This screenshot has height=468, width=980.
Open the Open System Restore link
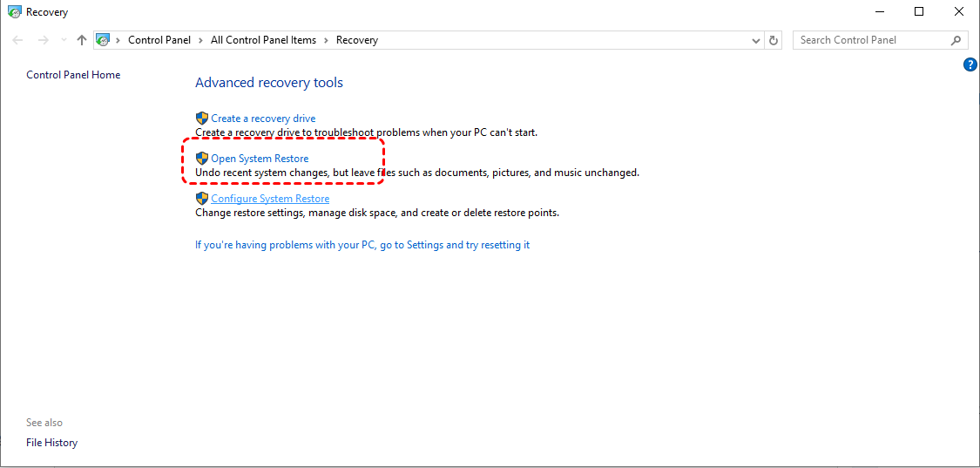(x=260, y=159)
